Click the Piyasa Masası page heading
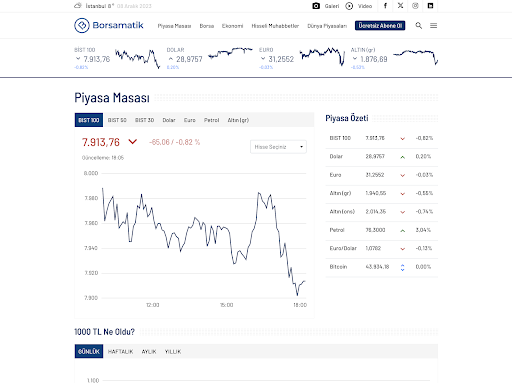This screenshot has height=383, width=512. (x=112, y=98)
